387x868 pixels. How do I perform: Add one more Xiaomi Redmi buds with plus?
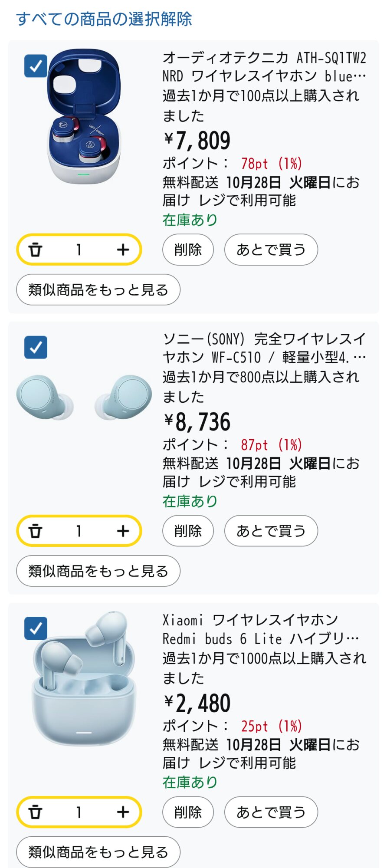[x=123, y=812]
